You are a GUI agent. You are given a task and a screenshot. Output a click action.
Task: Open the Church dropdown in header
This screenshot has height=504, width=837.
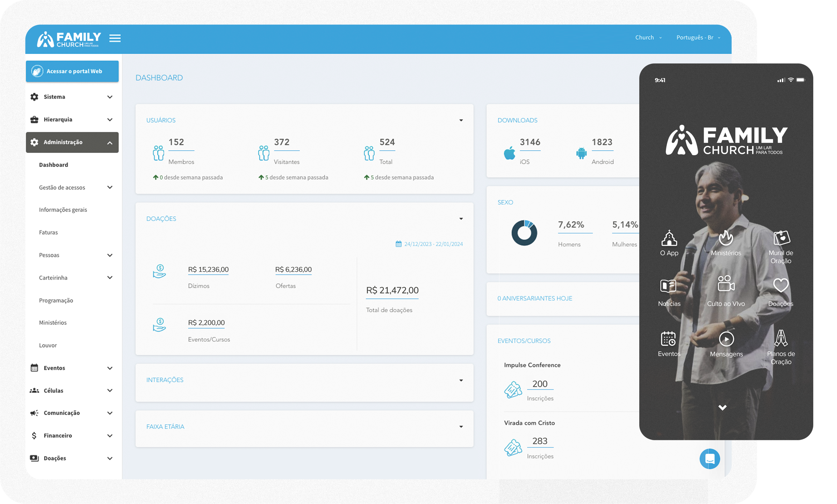(648, 38)
